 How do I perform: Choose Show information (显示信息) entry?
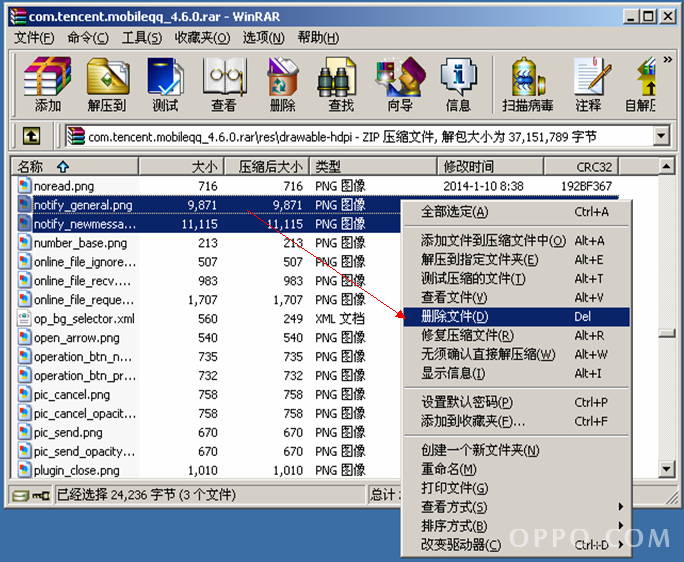pyautogui.click(x=516, y=374)
